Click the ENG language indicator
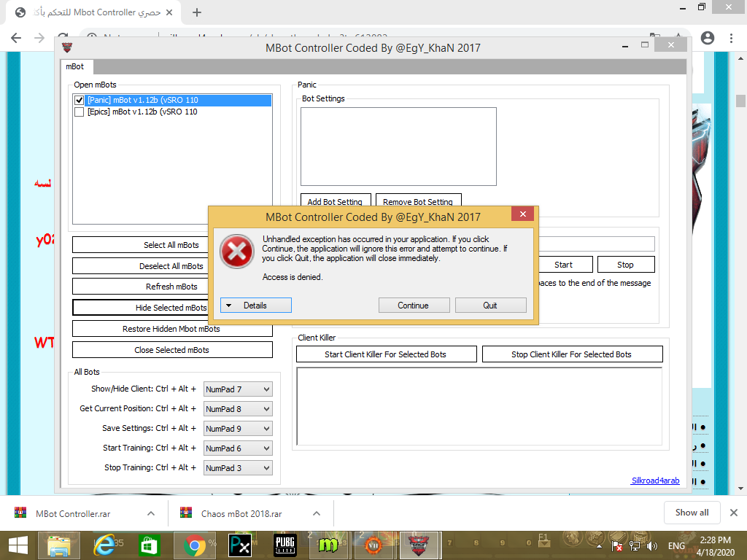 (x=676, y=545)
